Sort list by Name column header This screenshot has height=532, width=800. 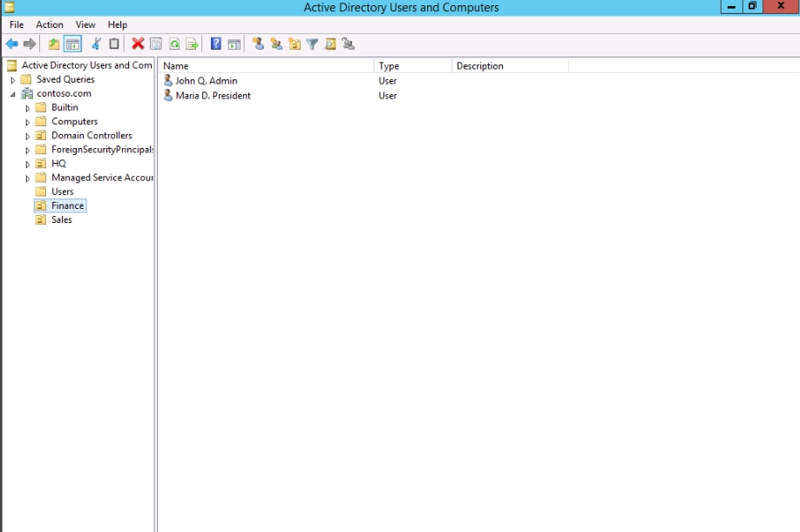(x=266, y=65)
